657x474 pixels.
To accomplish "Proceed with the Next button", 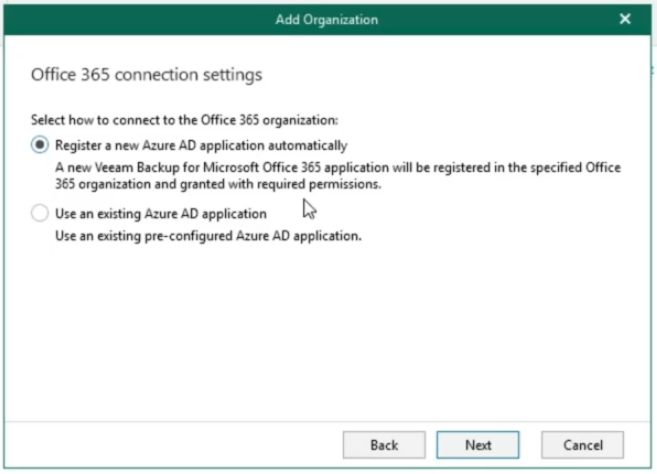I will pos(478,445).
